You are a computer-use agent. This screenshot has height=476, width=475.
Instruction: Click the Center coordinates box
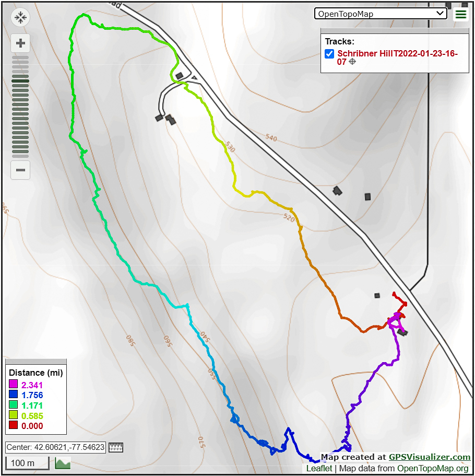point(56,447)
